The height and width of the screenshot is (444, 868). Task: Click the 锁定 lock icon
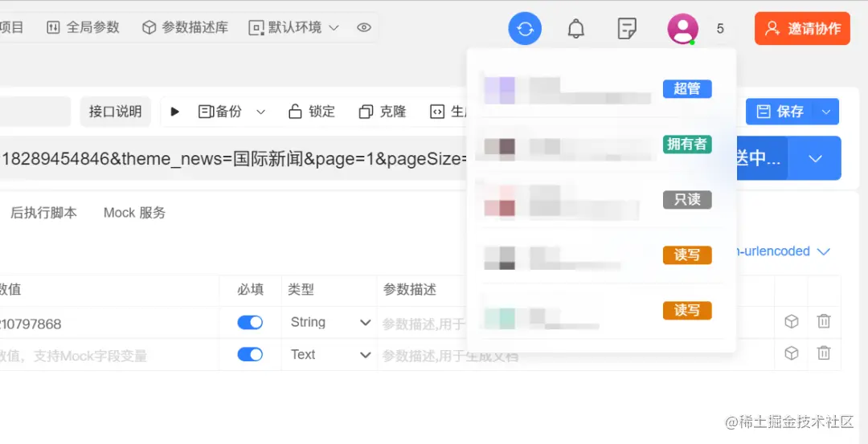click(x=295, y=112)
